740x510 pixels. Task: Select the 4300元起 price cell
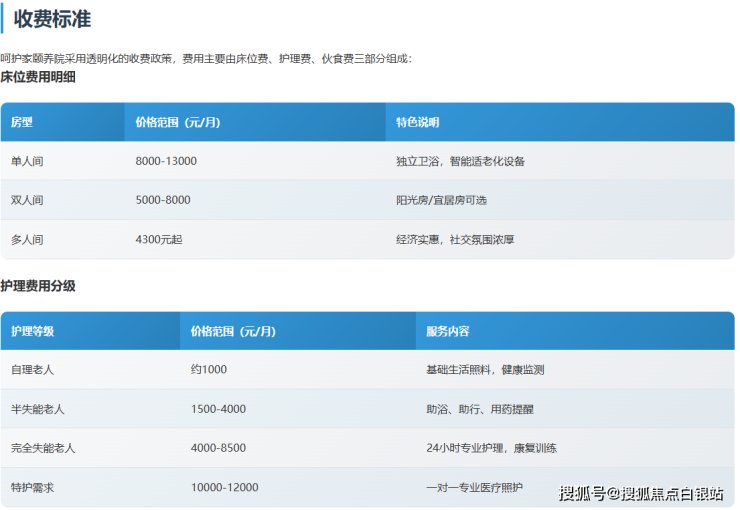(x=159, y=240)
